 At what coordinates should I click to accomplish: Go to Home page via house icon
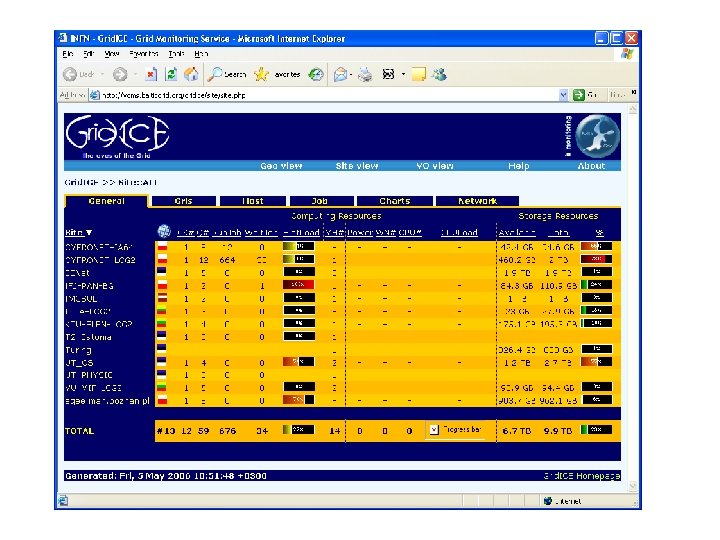coord(191,74)
